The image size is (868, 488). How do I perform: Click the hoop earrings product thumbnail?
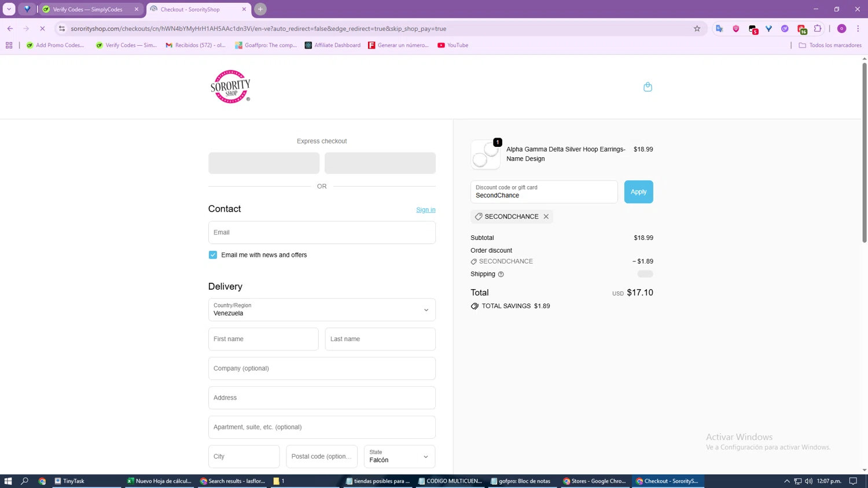pyautogui.click(x=486, y=154)
